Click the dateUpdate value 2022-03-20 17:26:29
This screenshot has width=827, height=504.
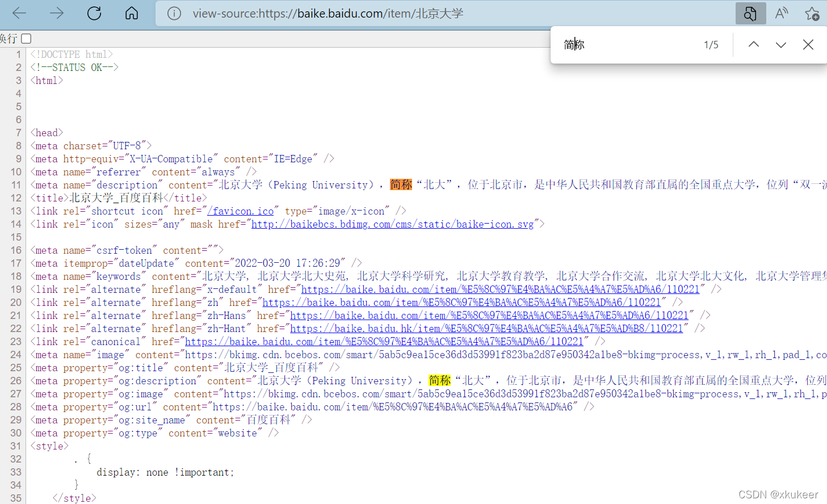pyautogui.click(x=288, y=263)
